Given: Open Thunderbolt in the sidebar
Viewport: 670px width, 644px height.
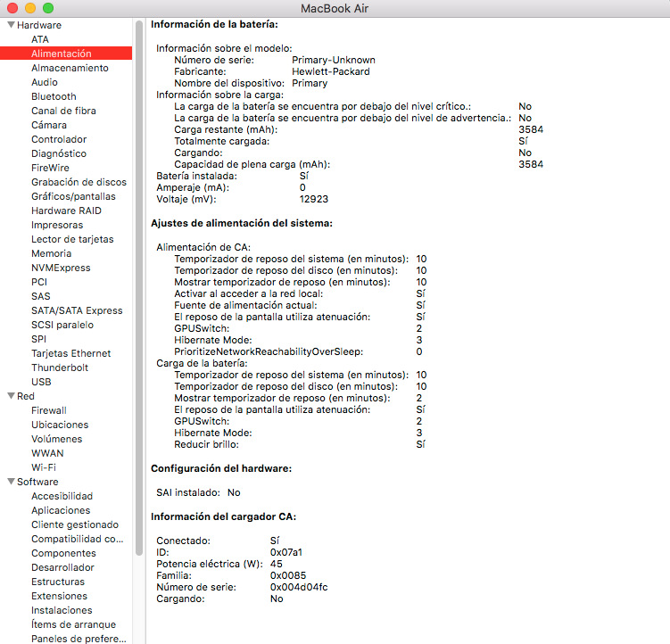Looking at the screenshot, I should pyautogui.click(x=60, y=367).
